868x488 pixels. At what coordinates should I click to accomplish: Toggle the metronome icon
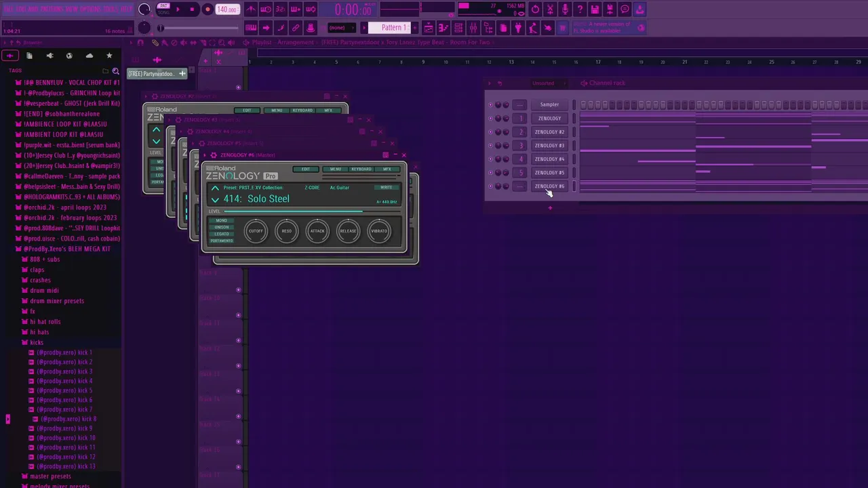click(x=251, y=9)
